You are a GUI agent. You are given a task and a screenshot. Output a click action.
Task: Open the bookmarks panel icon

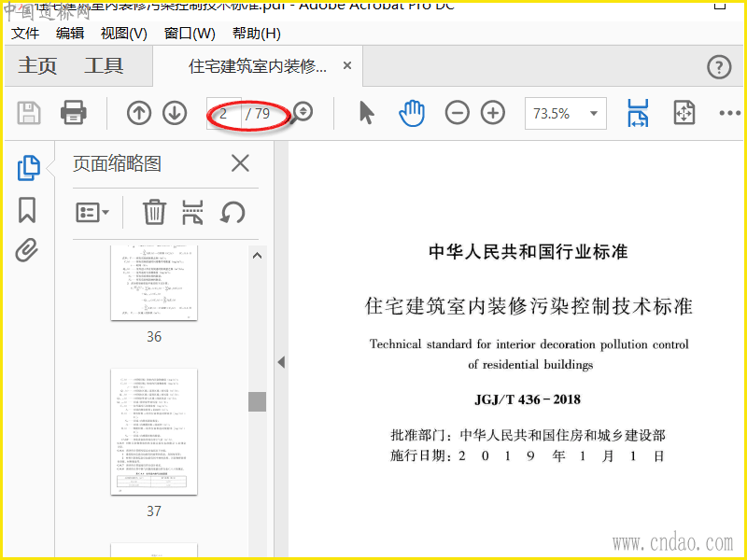[x=27, y=210]
